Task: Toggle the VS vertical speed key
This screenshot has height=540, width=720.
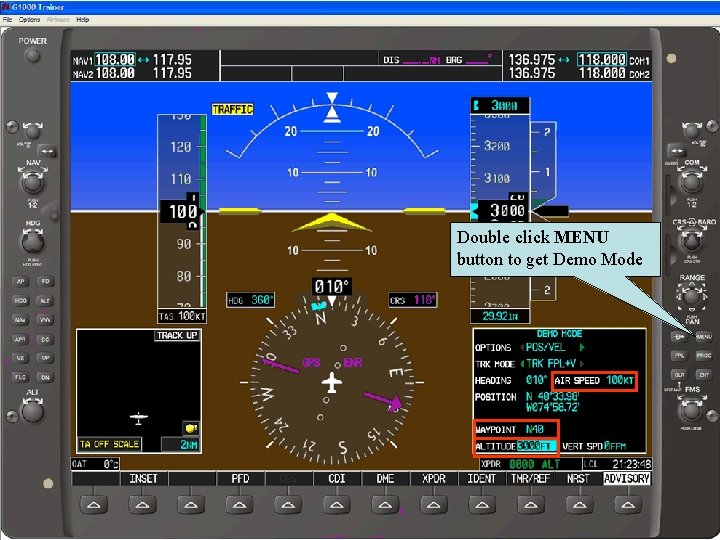Action: click(20, 358)
